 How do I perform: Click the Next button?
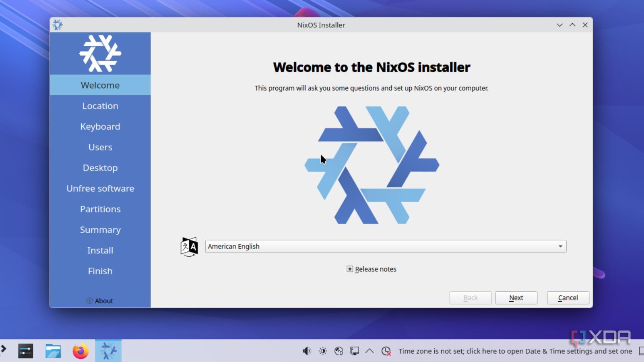click(x=516, y=298)
